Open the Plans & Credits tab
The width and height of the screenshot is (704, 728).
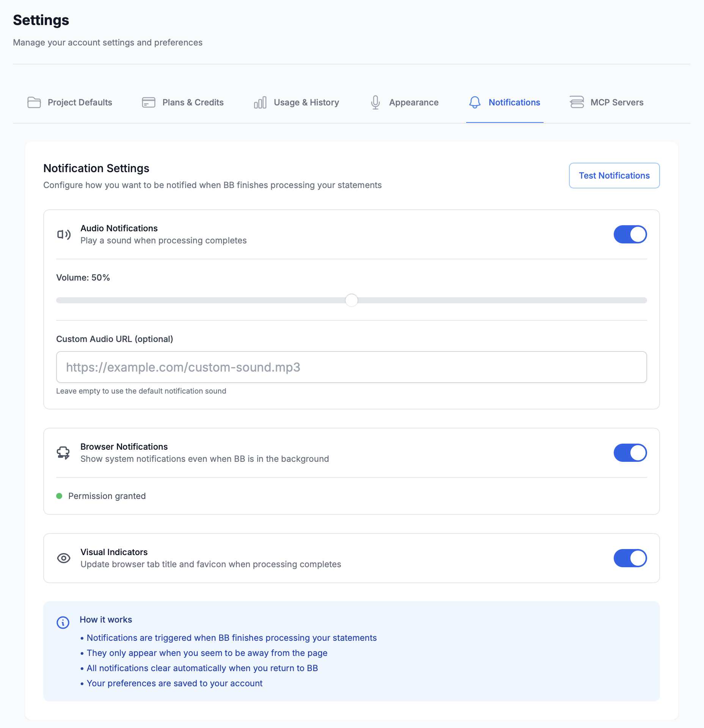coord(193,102)
